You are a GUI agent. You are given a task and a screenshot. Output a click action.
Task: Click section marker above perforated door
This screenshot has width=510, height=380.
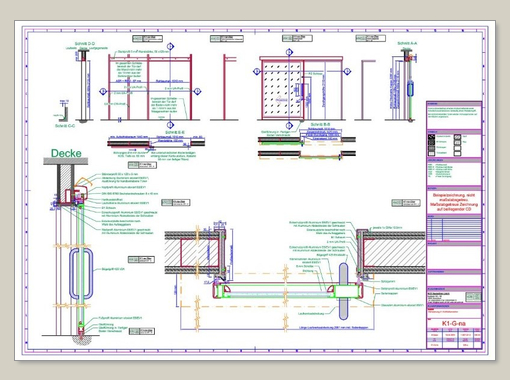pyautogui.click(x=289, y=52)
